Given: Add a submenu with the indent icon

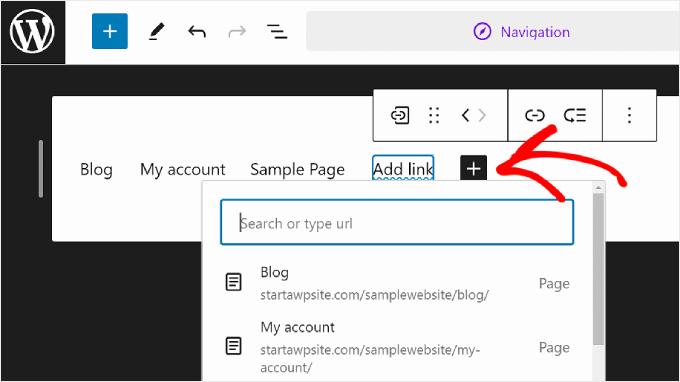Looking at the screenshot, I should (575, 115).
